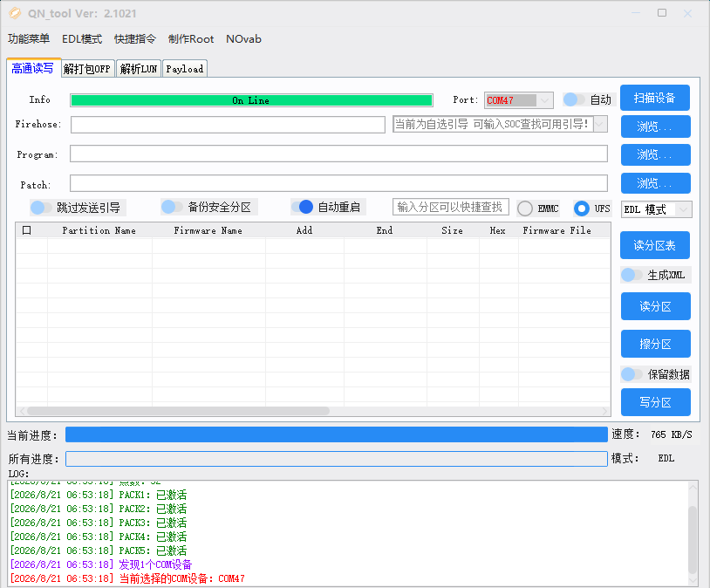Click the green On Line status bar
The width and height of the screenshot is (710, 588).
tap(251, 100)
